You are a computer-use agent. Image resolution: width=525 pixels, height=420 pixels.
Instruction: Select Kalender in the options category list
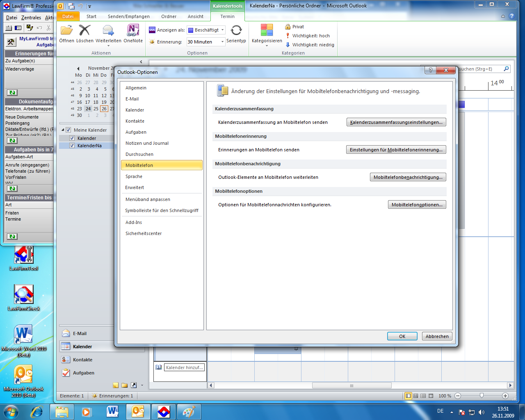(x=135, y=110)
